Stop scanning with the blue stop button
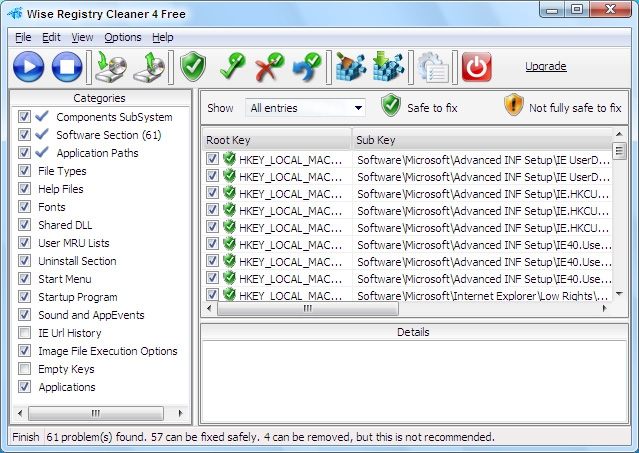 pyautogui.click(x=67, y=67)
